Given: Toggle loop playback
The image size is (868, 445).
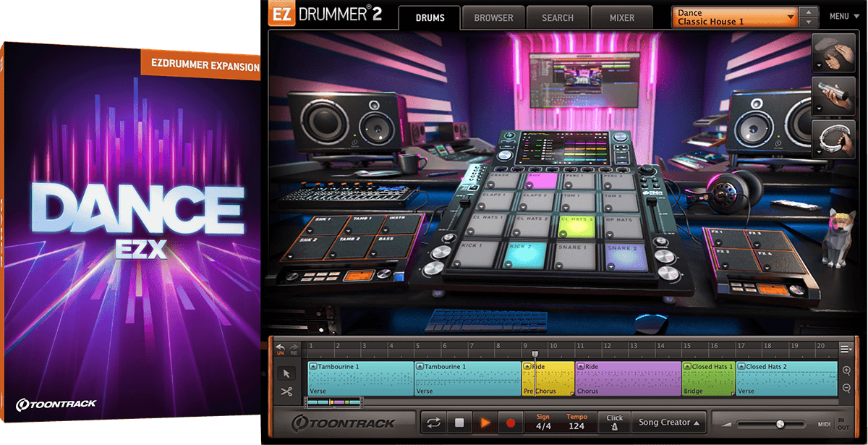Looking at the screenshot, I should 433,423.
